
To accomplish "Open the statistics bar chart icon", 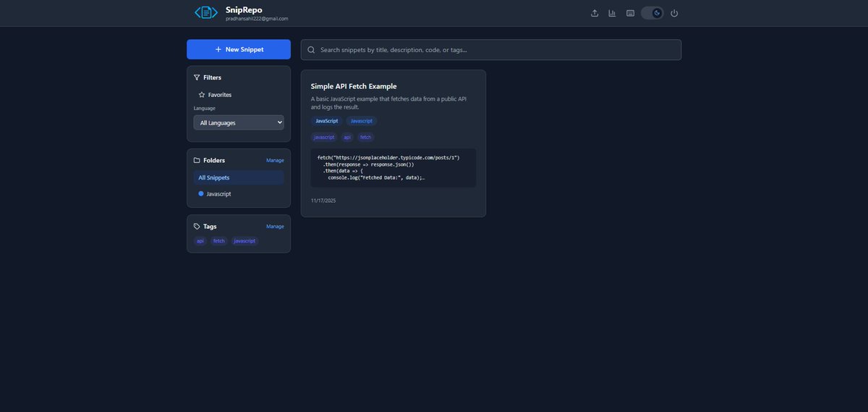I will click(612, 13).
